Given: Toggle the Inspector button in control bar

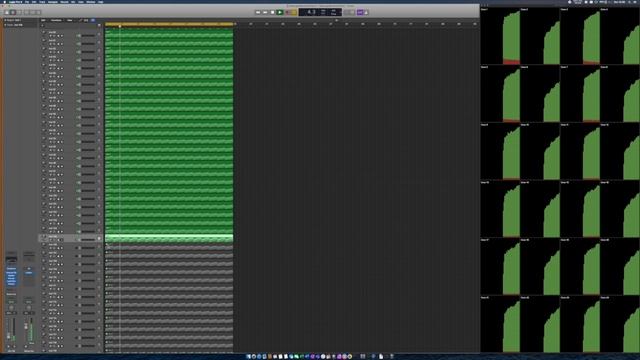Looking at the screenshot, I should (x=13, y=12).
